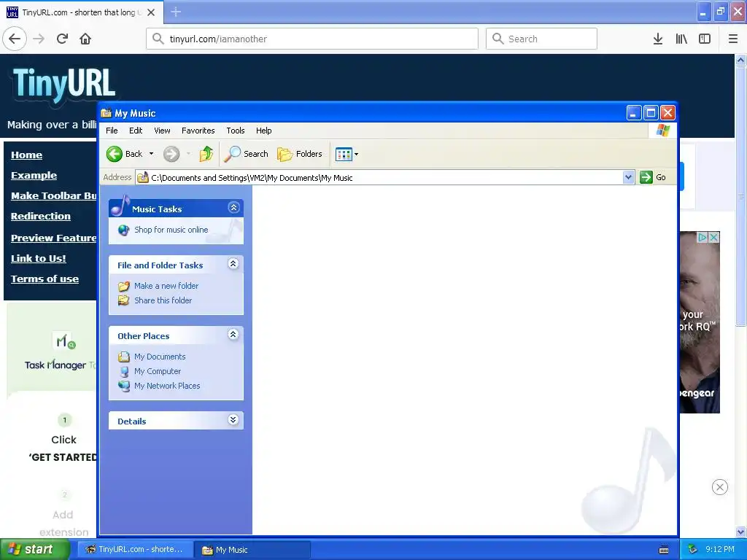Open a new Firefox tab with plus
Viewport: 747px width, 560px height.
pyautogui.click(x=176, y=12)
